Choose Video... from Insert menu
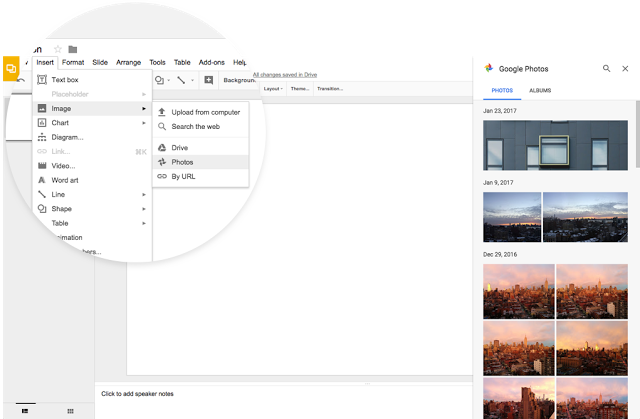 pos(92,166)
